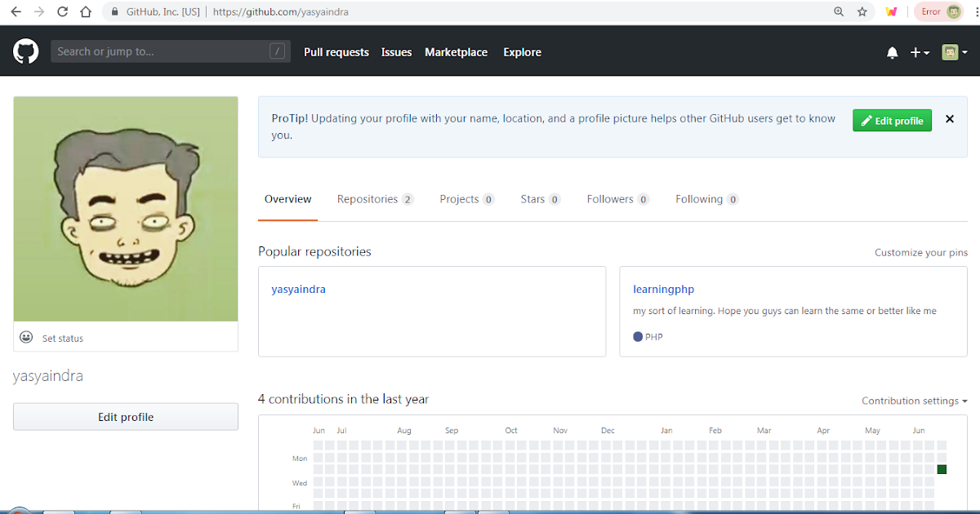Click the browser refresh icon
Viewport: 980px width, 514px height.
click(x=62, y=11)
